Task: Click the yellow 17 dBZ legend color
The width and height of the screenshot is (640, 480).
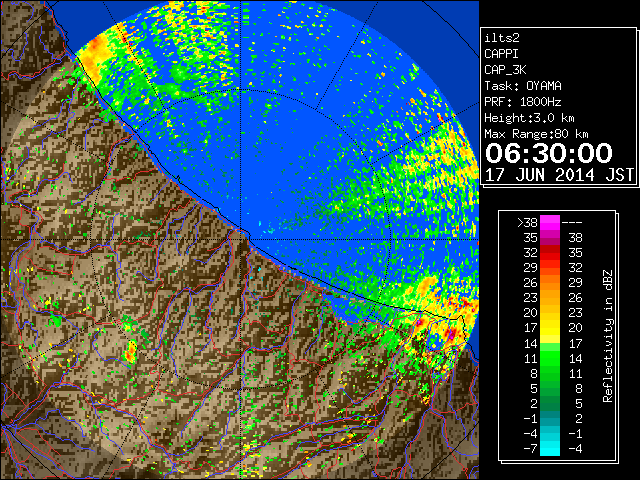Action: (550, 328)
